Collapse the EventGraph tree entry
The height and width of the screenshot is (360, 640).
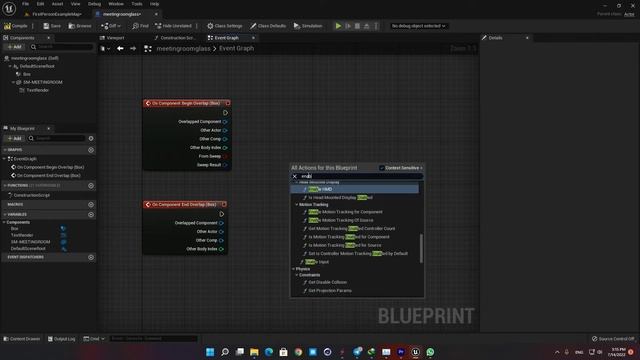pos(4,159)
